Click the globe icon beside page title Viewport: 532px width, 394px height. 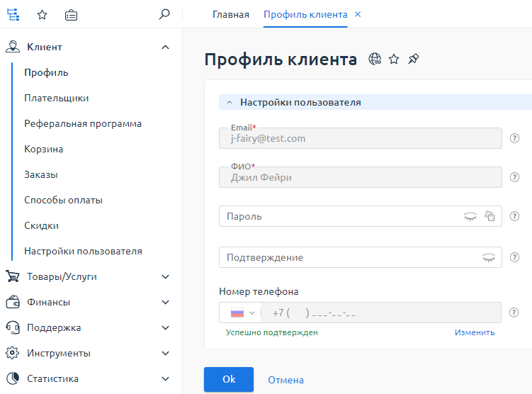click(375, 60)
